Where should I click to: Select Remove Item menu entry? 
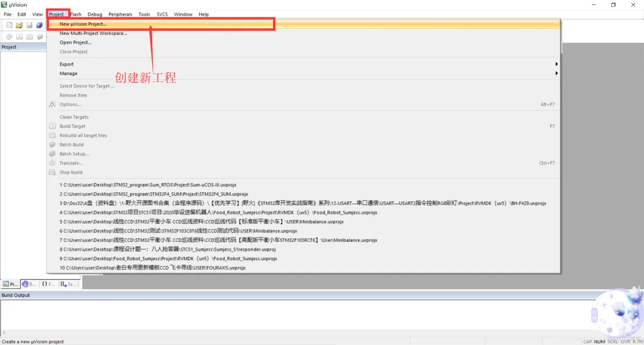coord(304,95)
